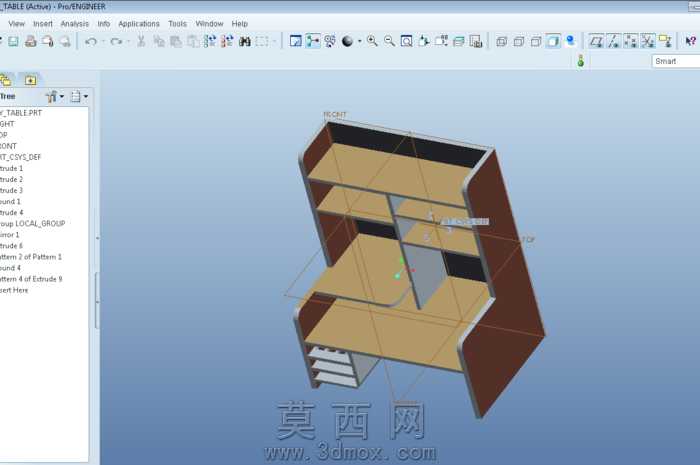This screenshot has width=700, height=465.
Task: Switch to no hidden display style
Action: 536,42
